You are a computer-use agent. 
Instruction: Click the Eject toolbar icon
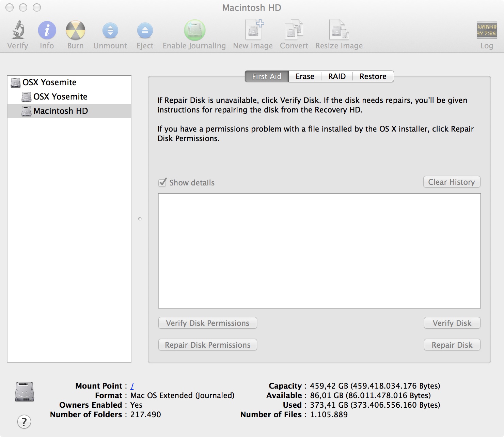pyautogui.click(x=145, y=31)
